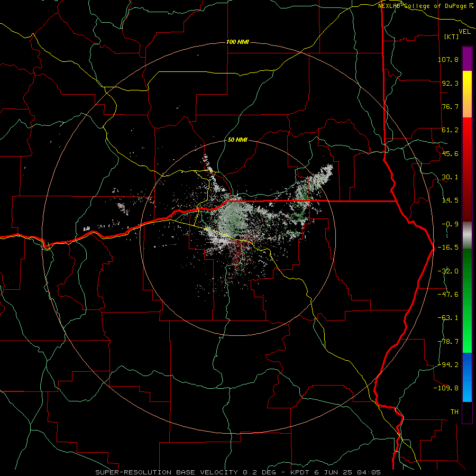Pick the blue segment of the color bar
Screen dimensions: 476x476
pyautogui.click(x=467, y=377)
